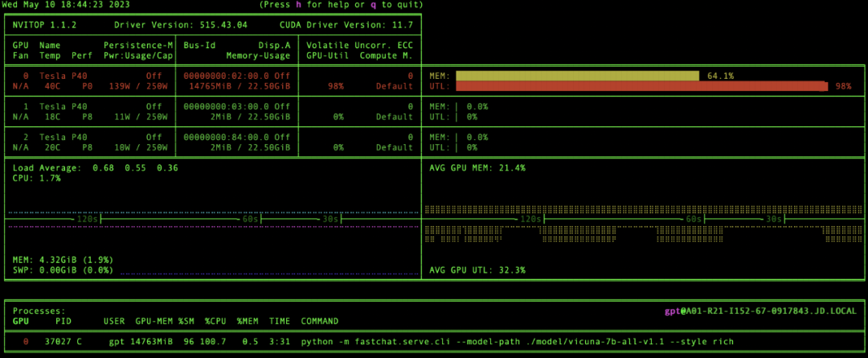Select the 'Tesla P40' name of GPU 0
The image size is (868, 358).
[x=63, y=76]
